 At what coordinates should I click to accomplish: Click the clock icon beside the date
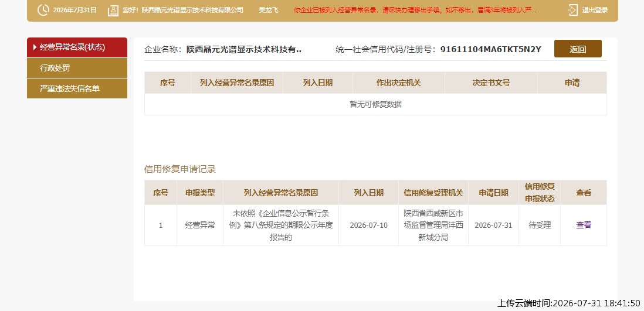click(43, 10)
